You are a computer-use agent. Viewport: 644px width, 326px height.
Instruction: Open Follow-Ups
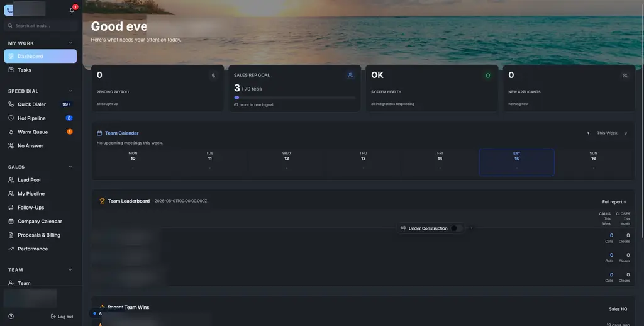(x=40, y=207)
